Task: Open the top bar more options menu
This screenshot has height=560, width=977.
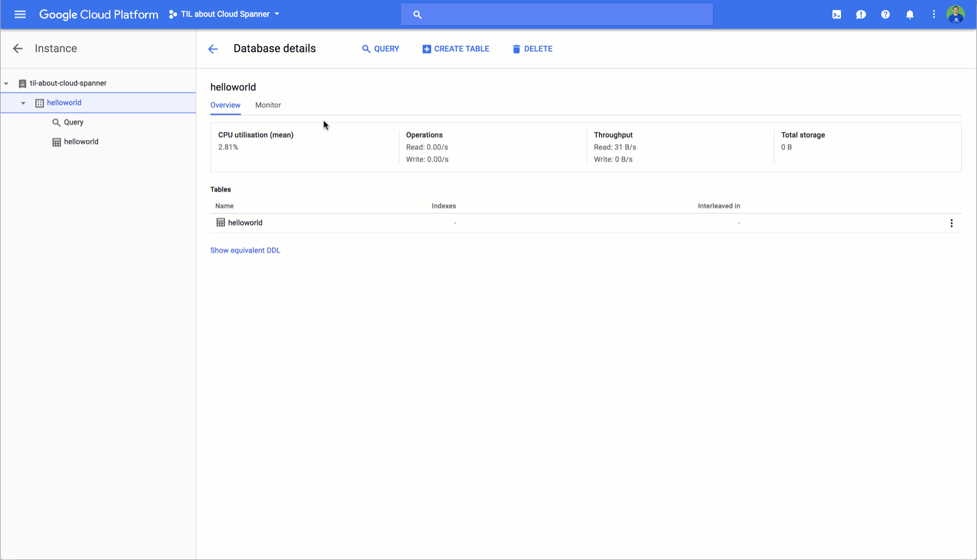Action: coord(934,14)
